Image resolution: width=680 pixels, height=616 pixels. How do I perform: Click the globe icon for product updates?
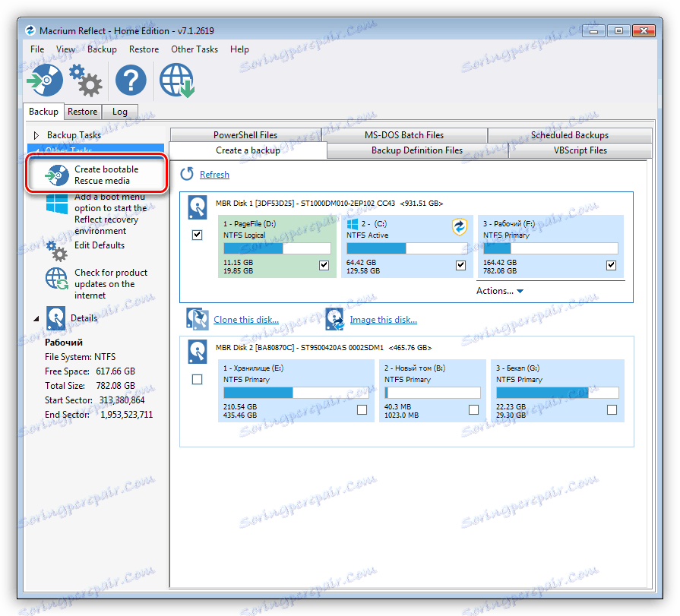tap(57, 278)
